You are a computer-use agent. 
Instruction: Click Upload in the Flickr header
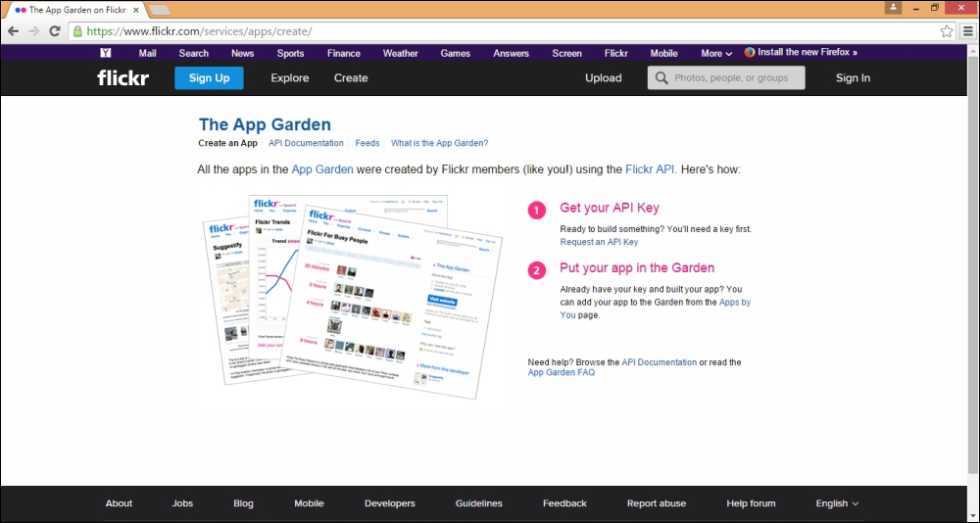[603, 78]
